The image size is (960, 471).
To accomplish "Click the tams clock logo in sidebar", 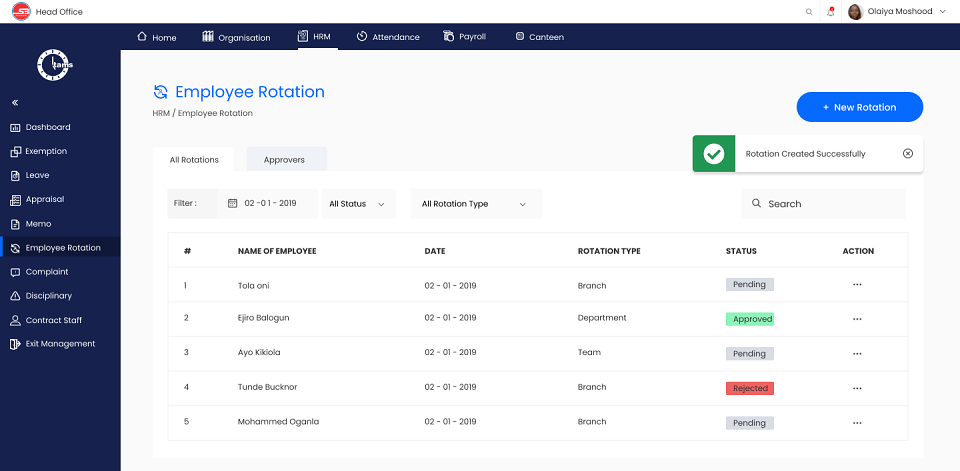I will tap(55, 65).
